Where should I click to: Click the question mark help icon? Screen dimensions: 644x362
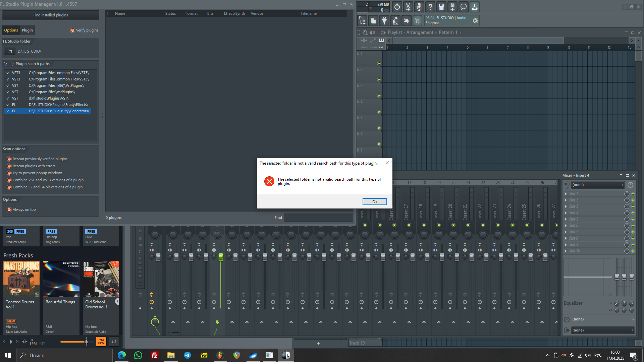coord(430,7)
